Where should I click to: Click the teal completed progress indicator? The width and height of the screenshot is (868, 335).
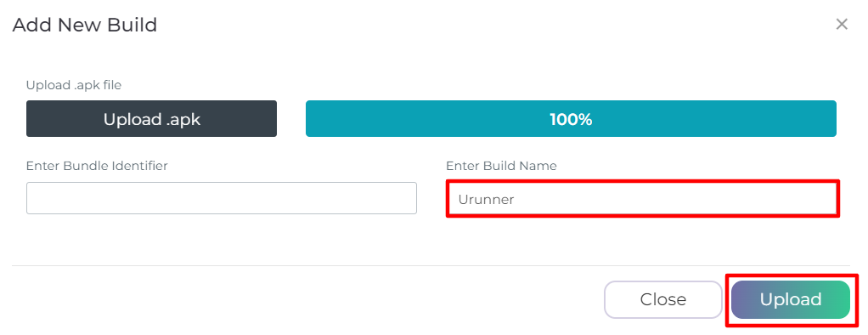click(x=571, y=119)
